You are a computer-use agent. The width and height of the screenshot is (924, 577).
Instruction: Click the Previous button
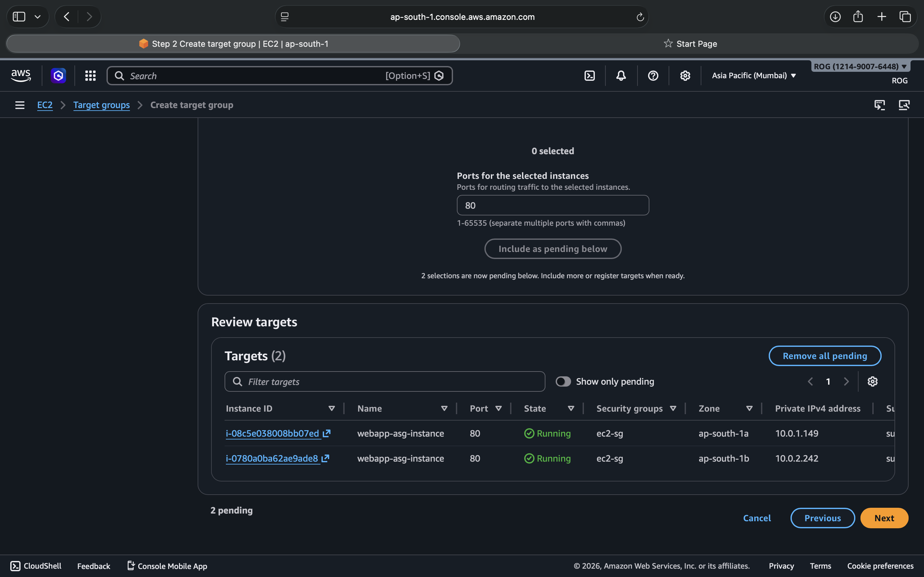(822, 518)
